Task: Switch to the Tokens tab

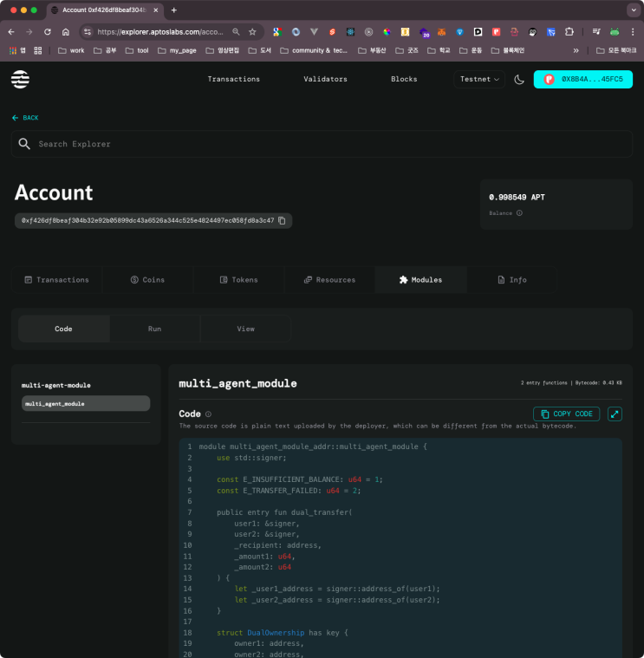Action: click(x=238, y=280)
